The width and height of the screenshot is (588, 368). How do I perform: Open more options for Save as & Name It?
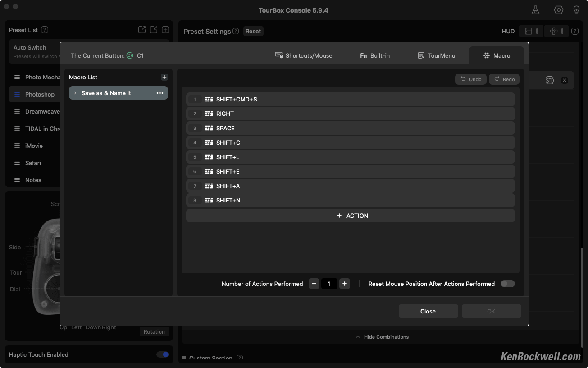pyautogui.click(x=160, y=93)
